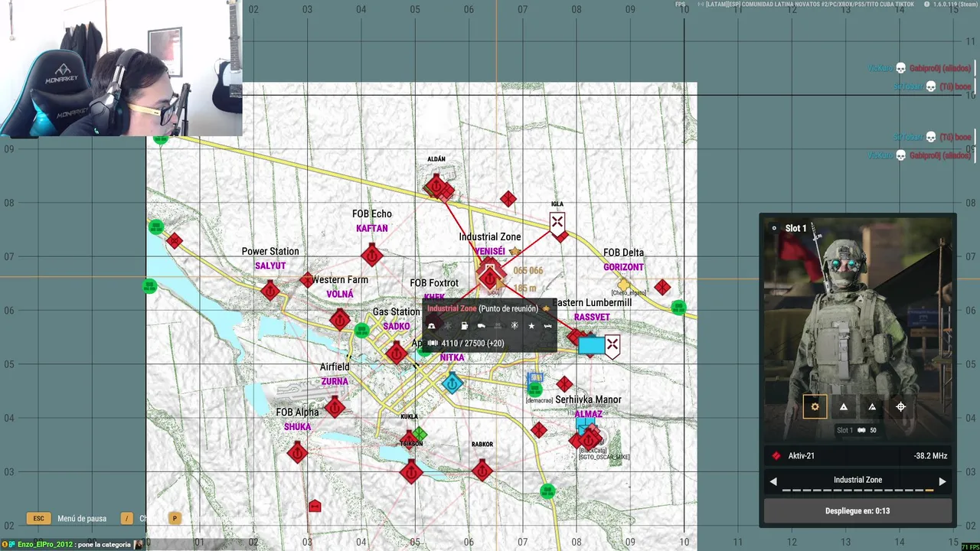Select the ALDÁN base marker
The height and width of the screenshot is (551, 980).
point(436,185)
